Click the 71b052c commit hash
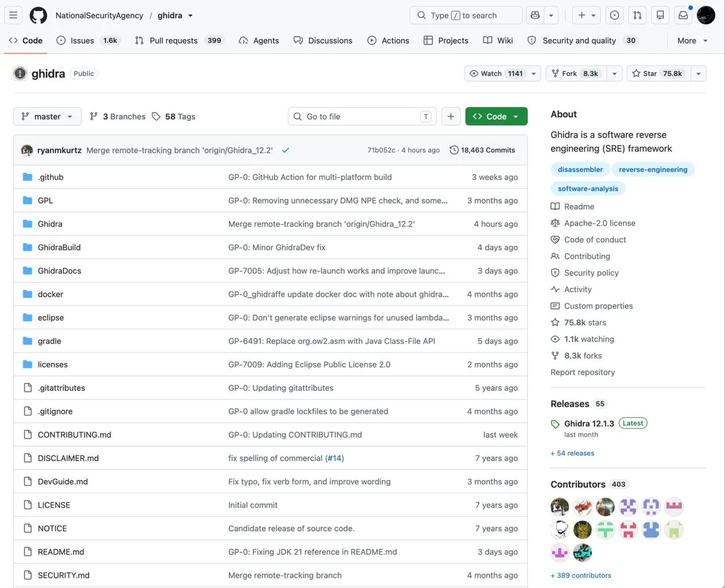725x588 pixels. [381, 150]
